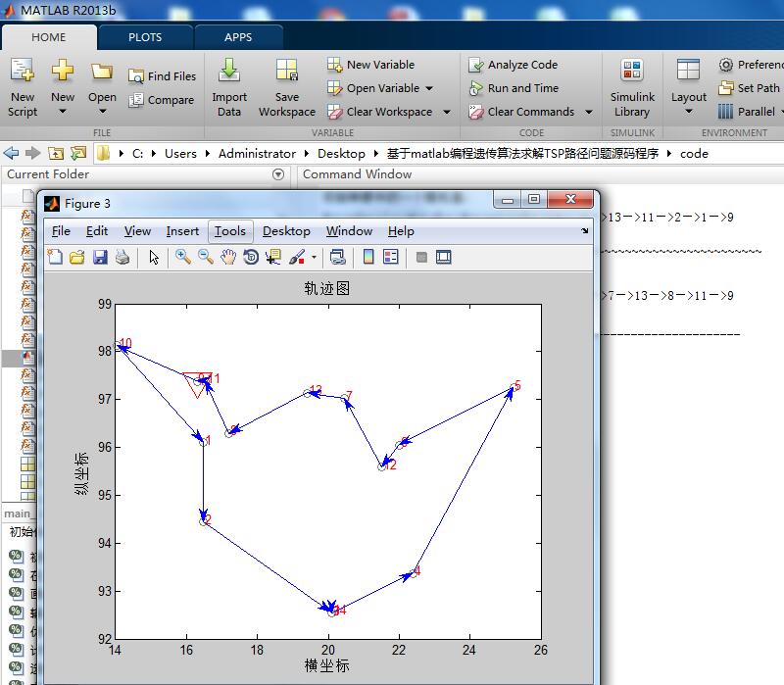Open the Open file dropdown
This screenshot has width=784, height=685.
coord(102,87)
